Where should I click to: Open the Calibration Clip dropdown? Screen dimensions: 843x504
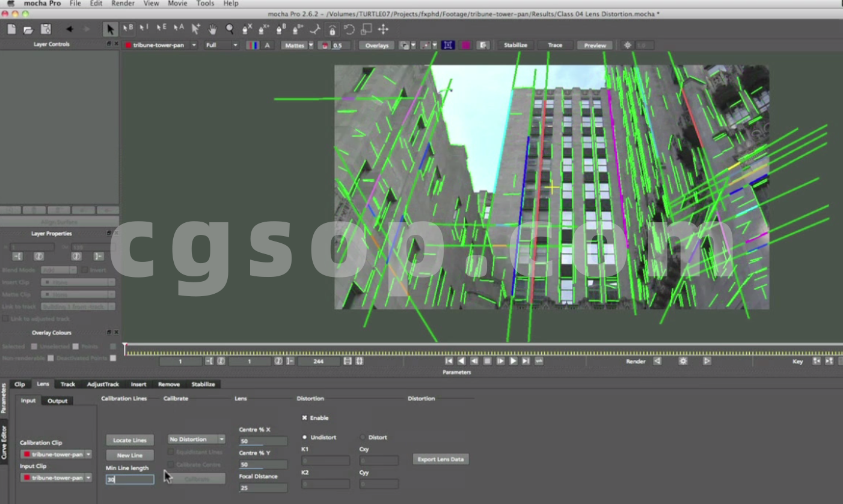pyautogui.click(x=56, y=454)
